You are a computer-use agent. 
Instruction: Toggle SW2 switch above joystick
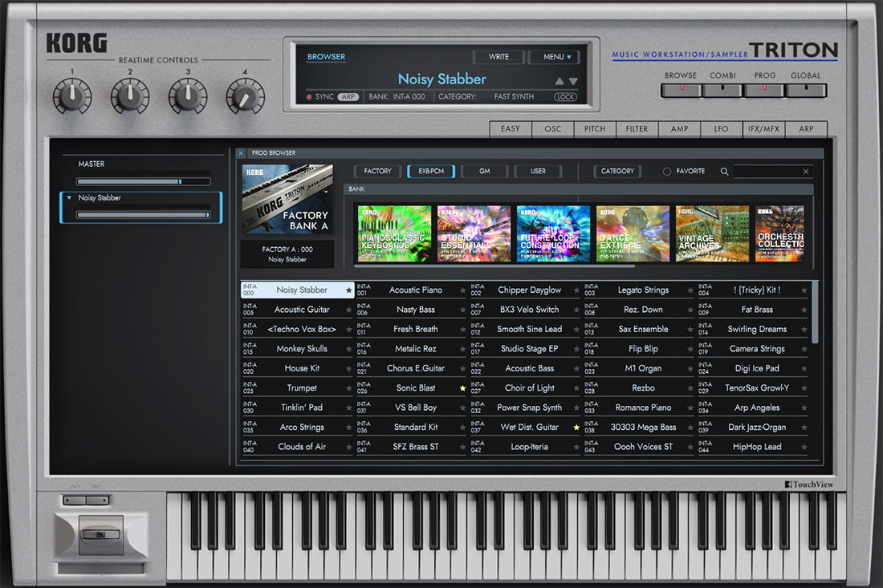point(97,500)
